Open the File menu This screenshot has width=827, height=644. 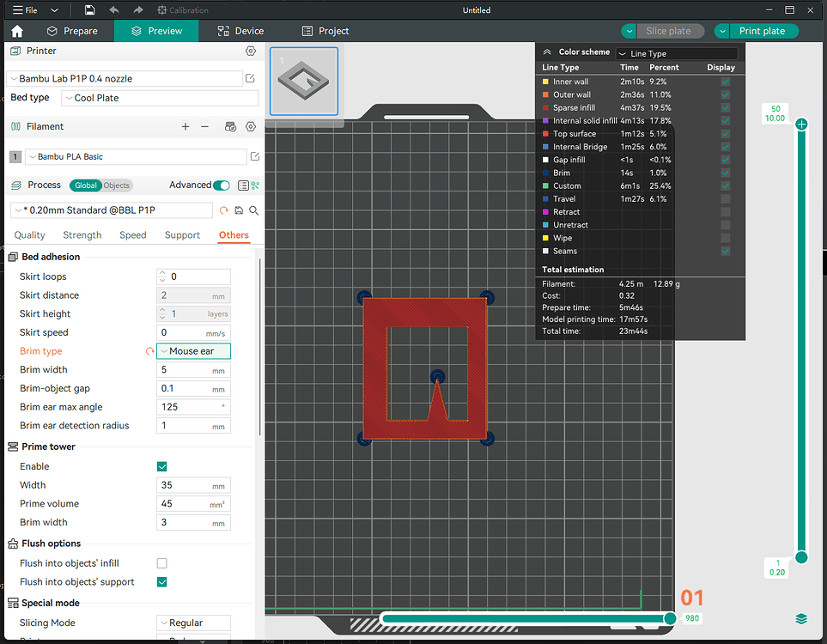(x=25, y=10)
